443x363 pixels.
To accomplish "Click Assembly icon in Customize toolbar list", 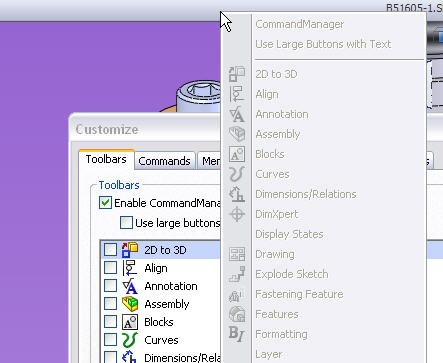I will click(130, 304).
